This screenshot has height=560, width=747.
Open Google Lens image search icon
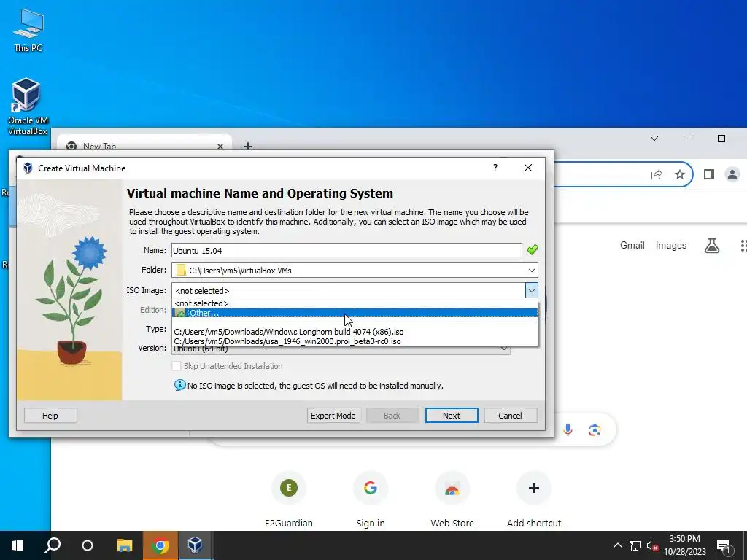(x=595, y=430)
